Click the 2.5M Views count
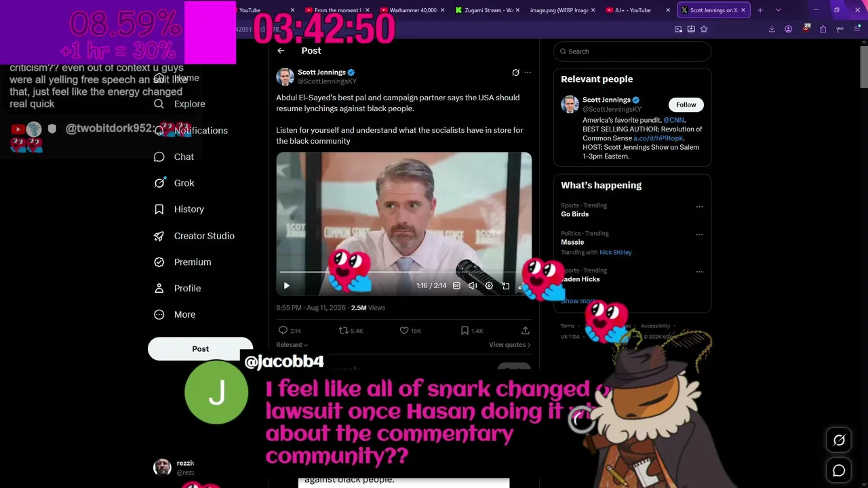Screen dimensions: 868x488 [x=368, y=308]
